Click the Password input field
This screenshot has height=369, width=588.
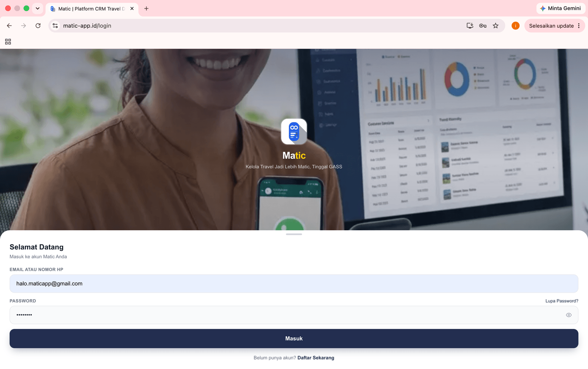point(294,315)
